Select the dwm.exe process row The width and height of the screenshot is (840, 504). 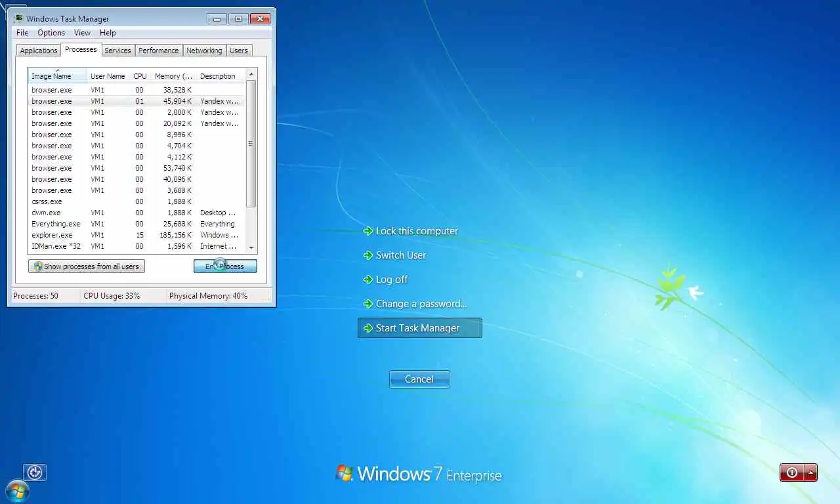click(x=136, y=213)
